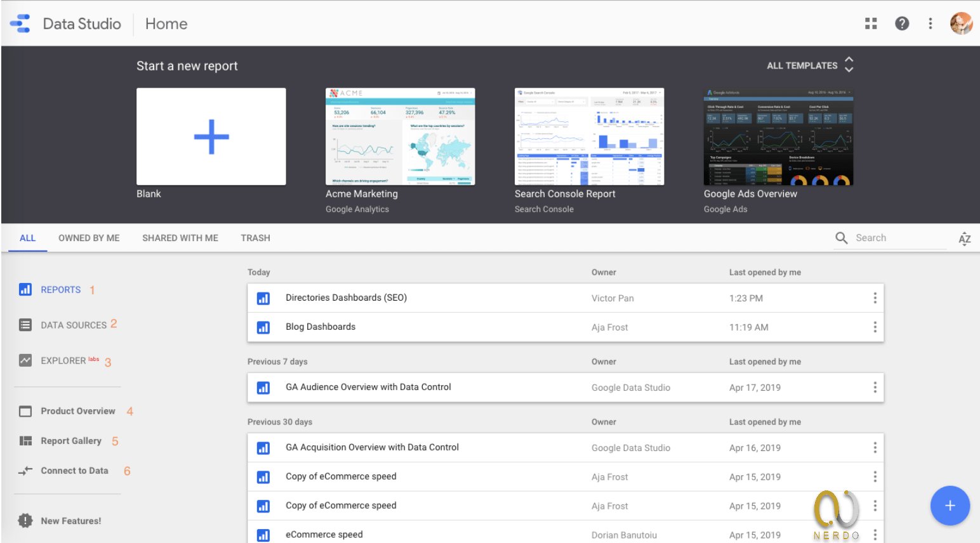Open the Acme Marketing template thumbnail
This screenshot has width=980, height=543.
click(x=400, y=136)
